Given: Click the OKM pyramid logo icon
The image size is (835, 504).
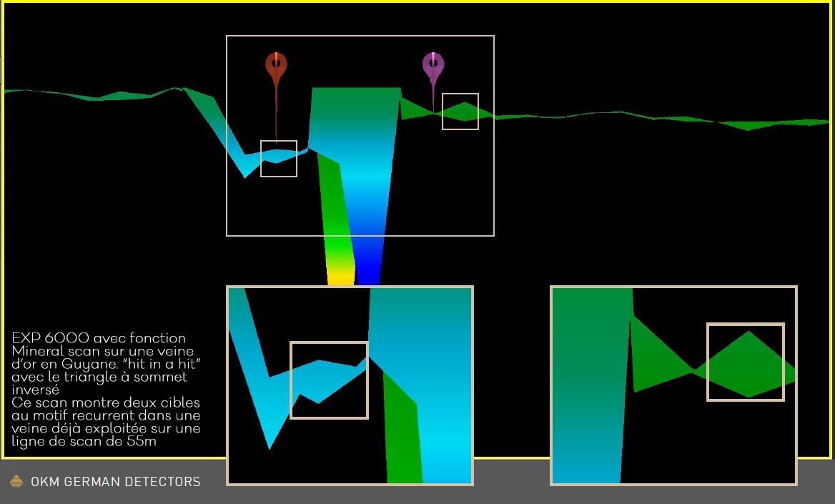Looking at the screenshot, I should [17, 481].
